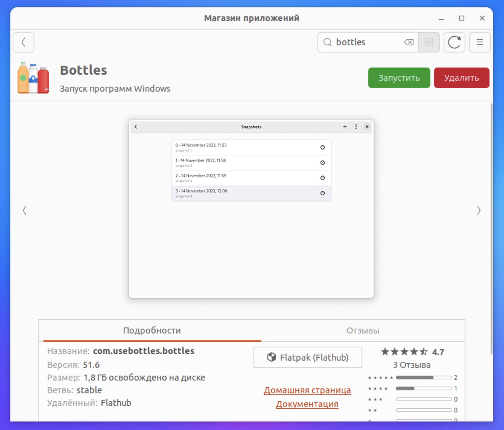The width and height of the screenshot is (504, 430).
Task: Click the four-star rating bar
Action: (x=424, y=388)
